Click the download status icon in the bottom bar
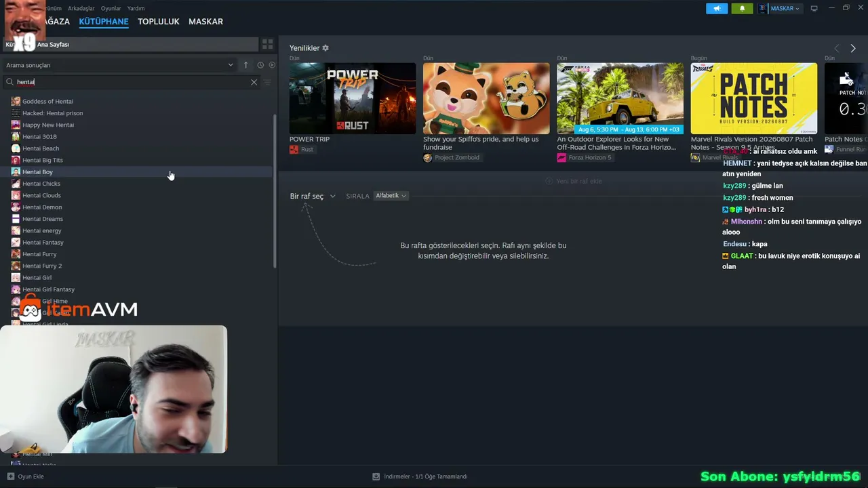The image size is (868, 488). point(376,476)
